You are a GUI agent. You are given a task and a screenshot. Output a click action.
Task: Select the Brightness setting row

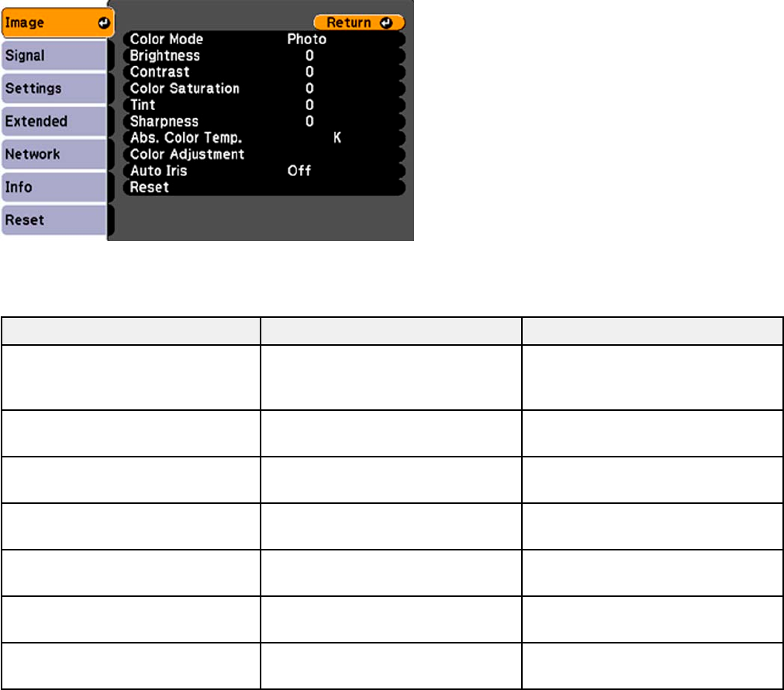pos(264,56)
